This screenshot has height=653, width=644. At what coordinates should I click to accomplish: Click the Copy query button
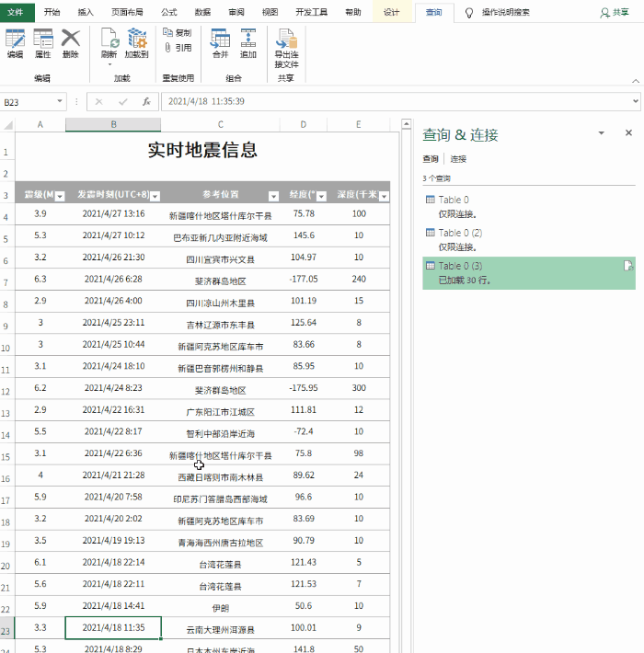pos(177,32)
